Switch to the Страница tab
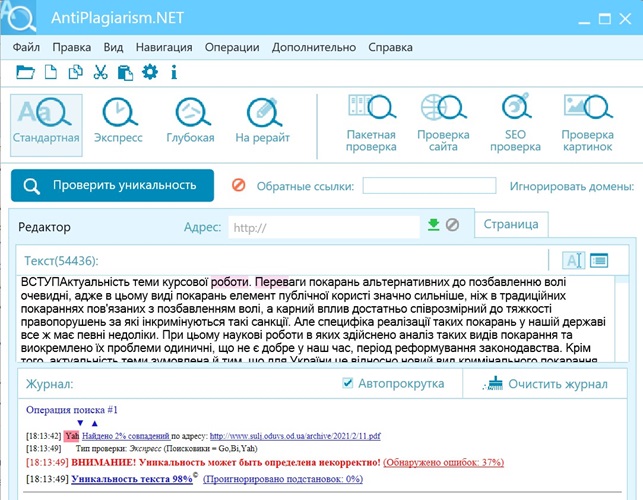 click(x=511, y=224)
